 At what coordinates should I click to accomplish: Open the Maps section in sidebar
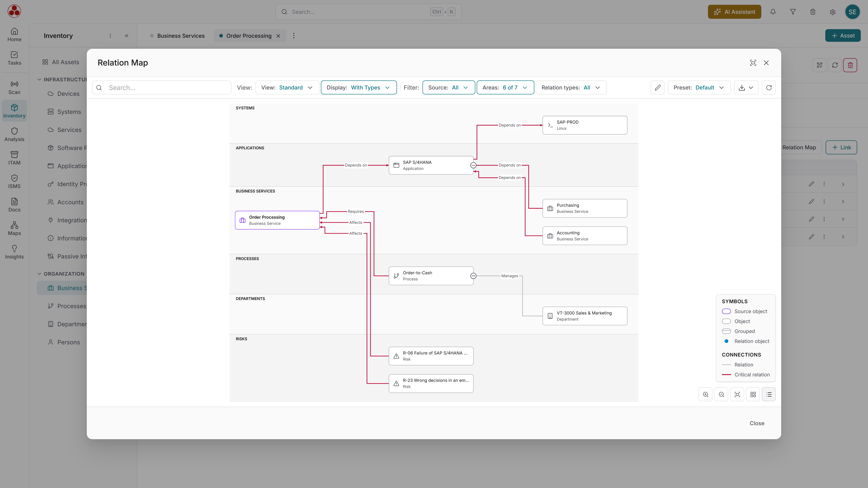tap(14, 228)
